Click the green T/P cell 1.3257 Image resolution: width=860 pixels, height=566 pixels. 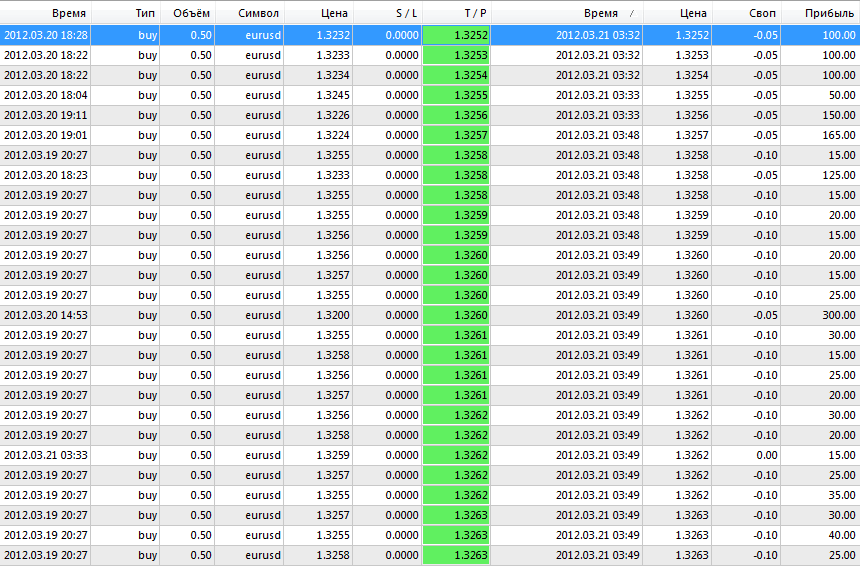(456, 135)
